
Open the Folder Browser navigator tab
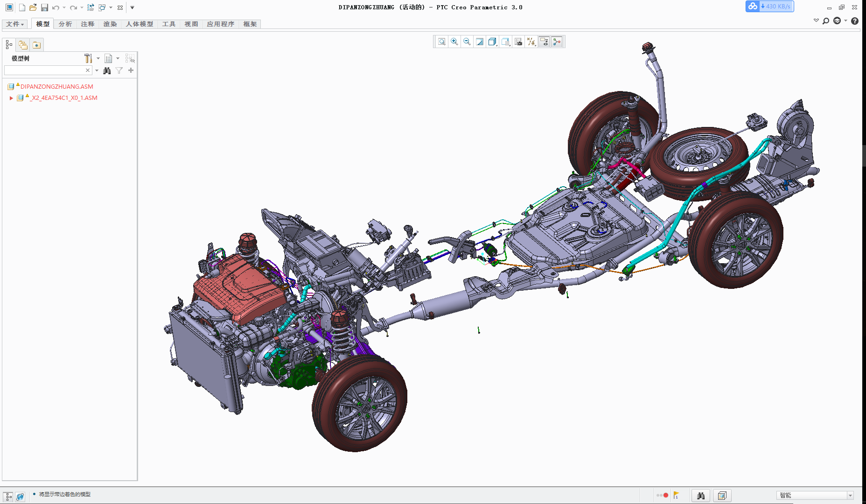(x=23, y=45)
